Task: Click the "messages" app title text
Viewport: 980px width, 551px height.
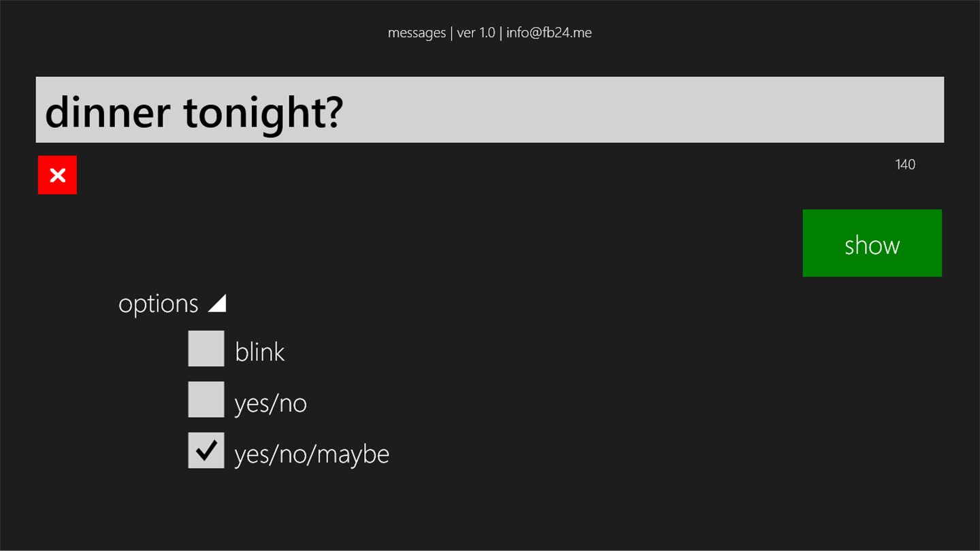Action: tap(416, 33)
